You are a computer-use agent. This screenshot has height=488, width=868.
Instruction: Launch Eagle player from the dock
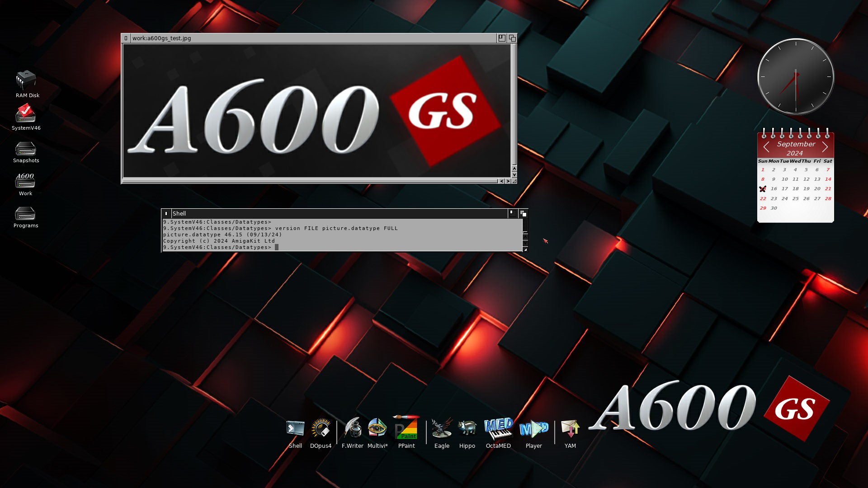442,433
